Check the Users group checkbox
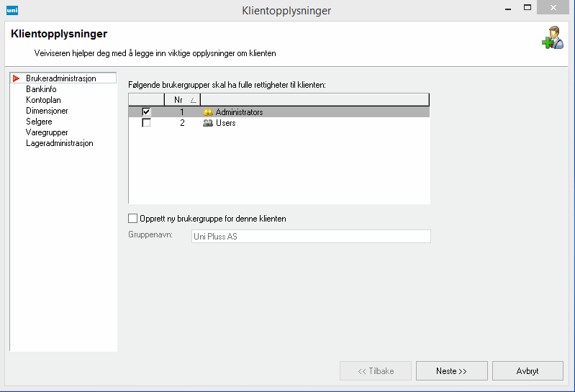The width and height of the screenshot is (575, 392). (x=147, y=123)
